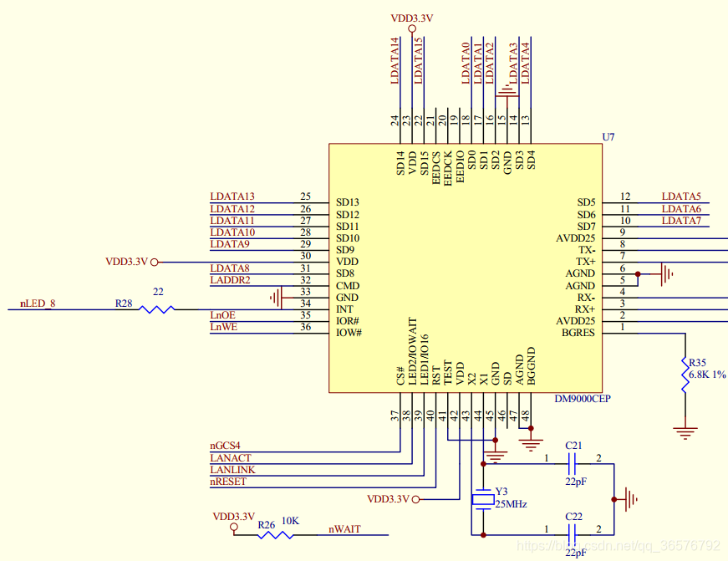Select the U7 designator label
This screenshot has height=561, width=728.
[608, 137]
